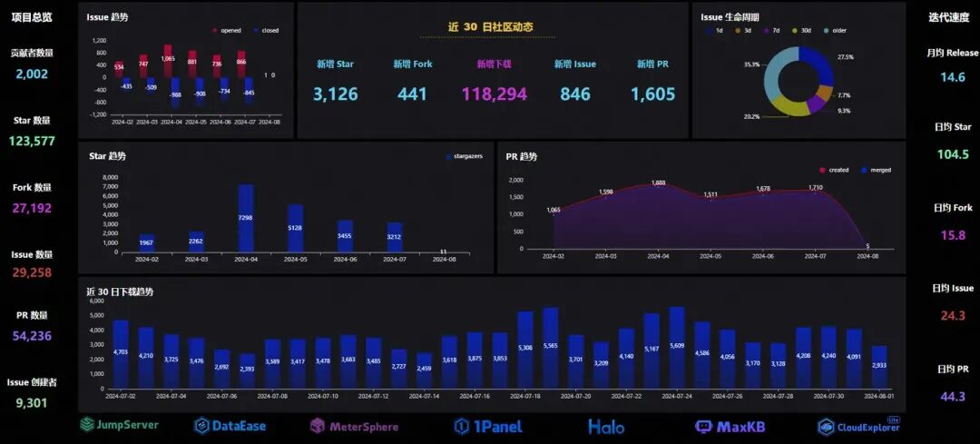
Task: Click the 月均 Release value 14.6
Action: (x=953, y=77)
